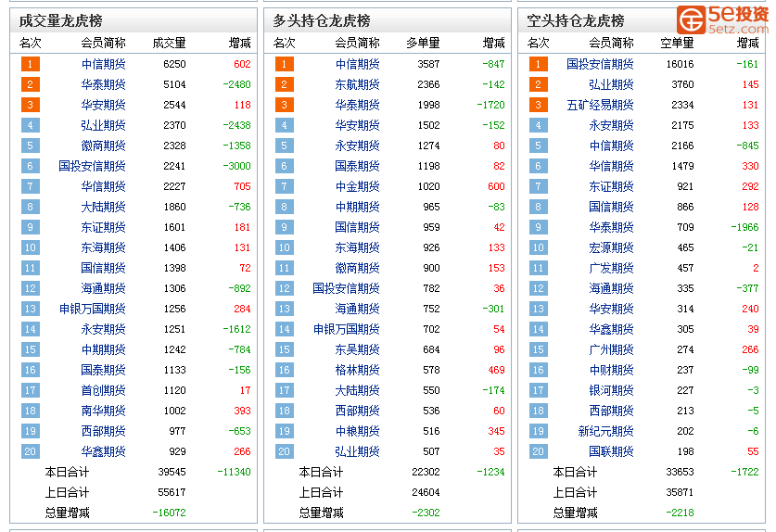776x532 pixels.
Task: Open 银河期货 member link
Action: [x=611, y=390]
